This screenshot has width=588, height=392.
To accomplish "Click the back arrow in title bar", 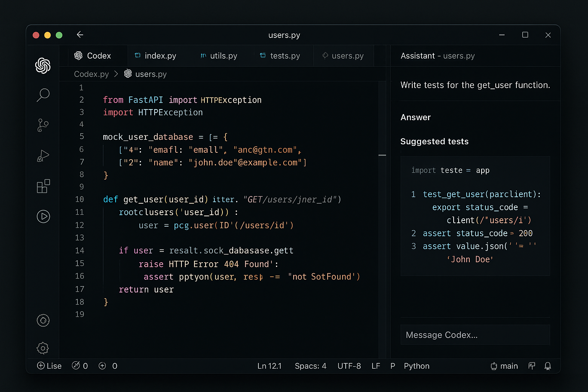I will [x=80, y=35].
